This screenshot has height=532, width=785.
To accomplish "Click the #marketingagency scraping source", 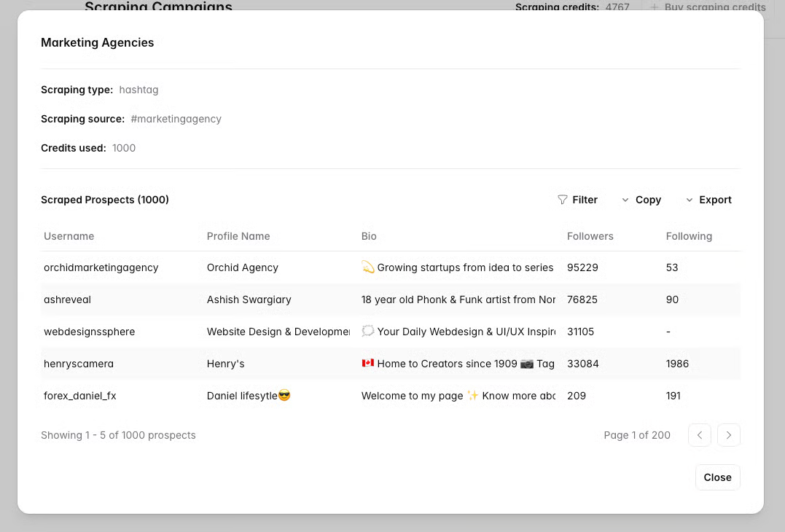I will [x=176, y=119].
